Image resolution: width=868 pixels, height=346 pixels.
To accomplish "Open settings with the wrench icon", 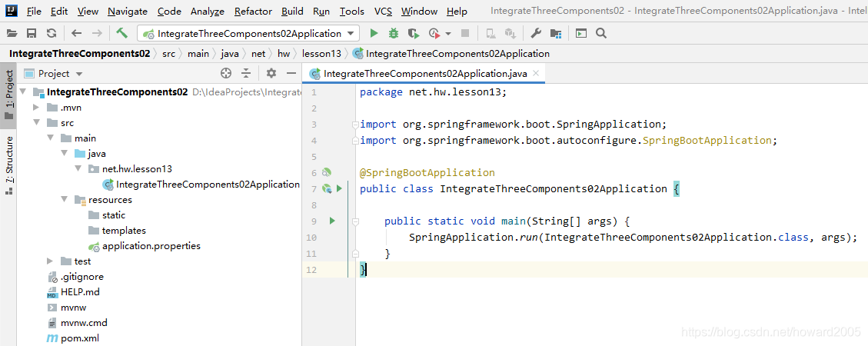I will pyautogui.click(x=535, y=34).
